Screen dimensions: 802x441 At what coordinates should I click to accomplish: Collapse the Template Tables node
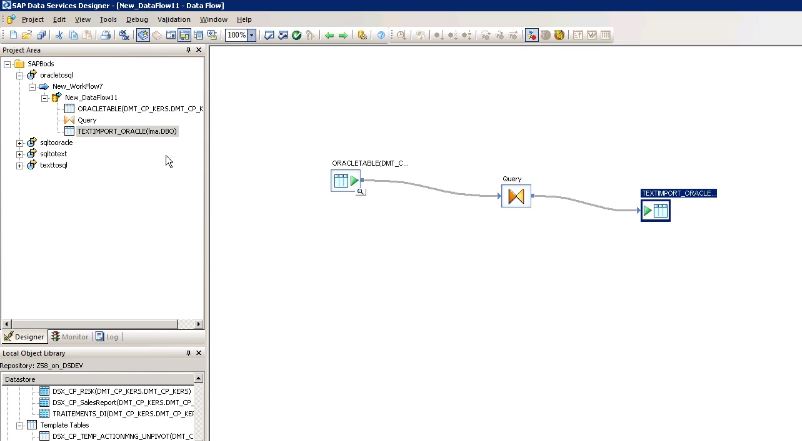point(19,425)
